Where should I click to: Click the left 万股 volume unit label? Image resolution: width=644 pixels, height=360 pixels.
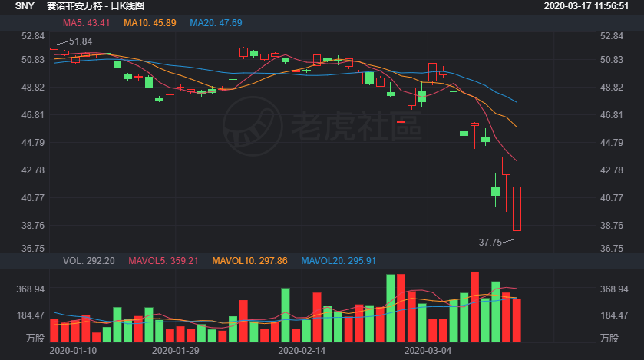35,339
